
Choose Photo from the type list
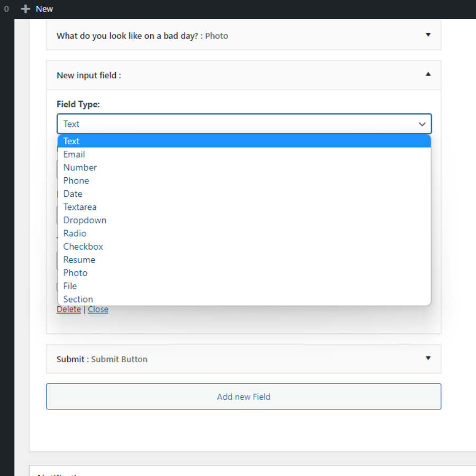244,273
